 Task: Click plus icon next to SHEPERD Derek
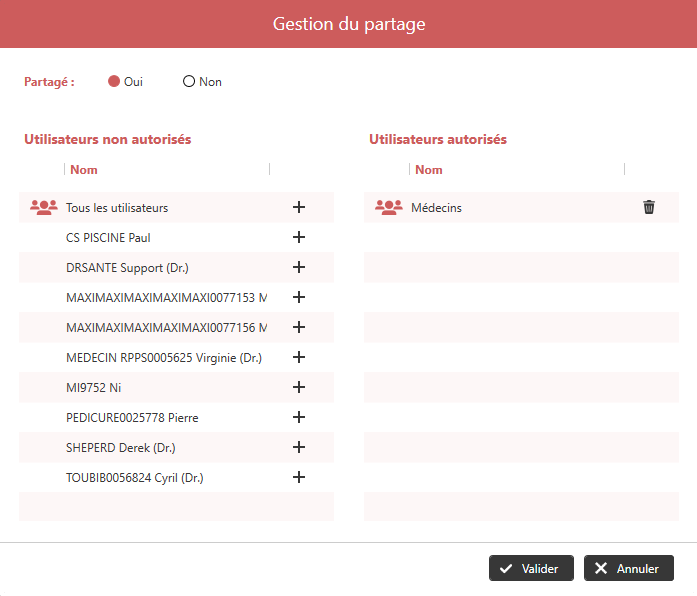(x=298, y=447)
